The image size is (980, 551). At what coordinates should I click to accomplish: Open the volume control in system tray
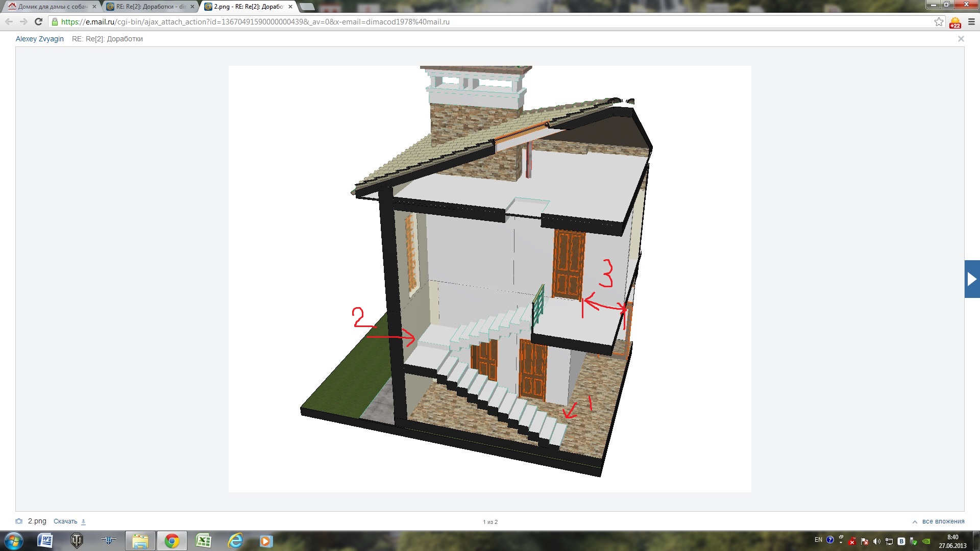click(877, 541)
